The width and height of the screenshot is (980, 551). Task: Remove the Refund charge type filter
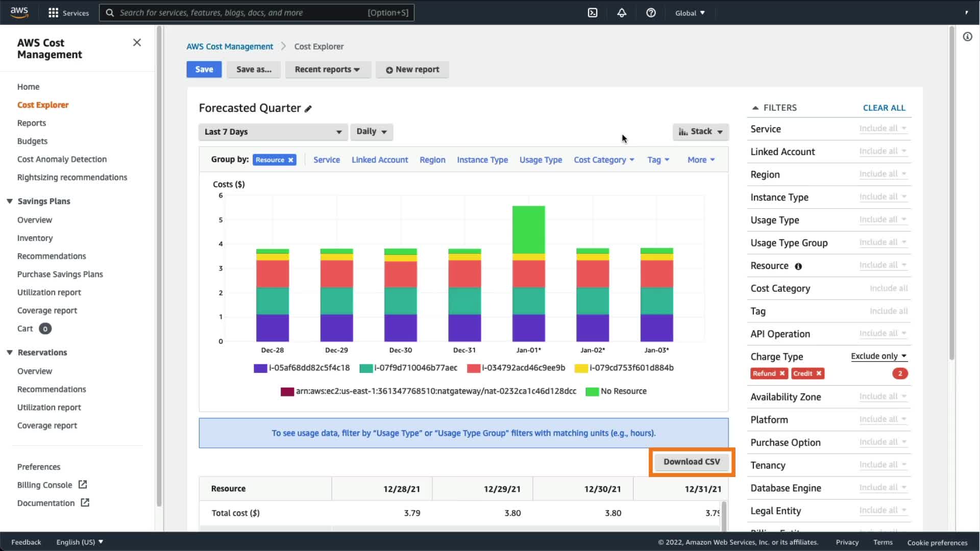coord(782,373)
